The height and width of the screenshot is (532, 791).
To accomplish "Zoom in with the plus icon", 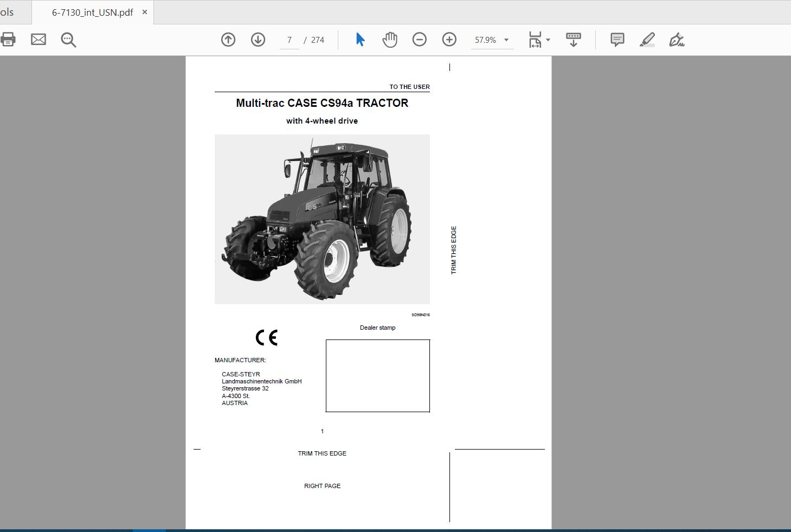I will 449,40.
